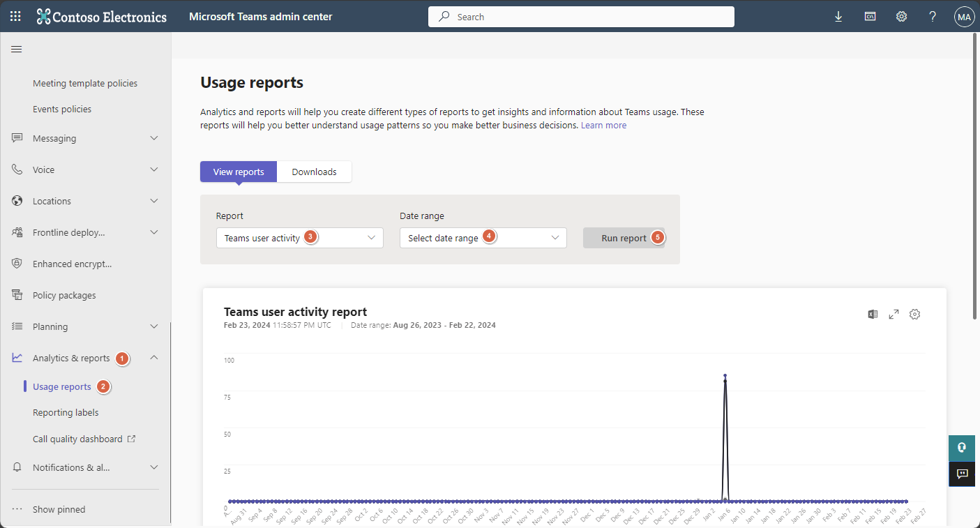Click the Policy packages icon

17,295
